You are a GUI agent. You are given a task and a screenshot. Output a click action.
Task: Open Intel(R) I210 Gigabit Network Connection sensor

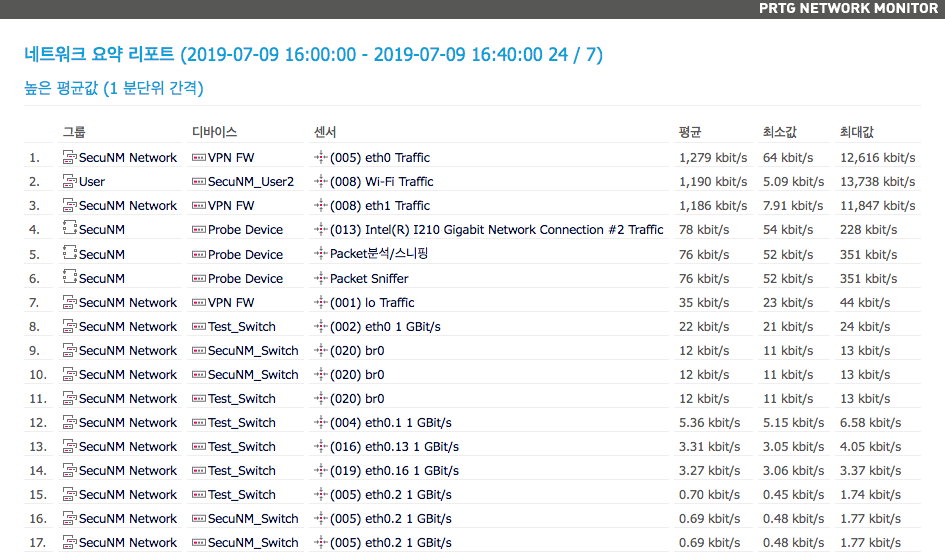497,230
